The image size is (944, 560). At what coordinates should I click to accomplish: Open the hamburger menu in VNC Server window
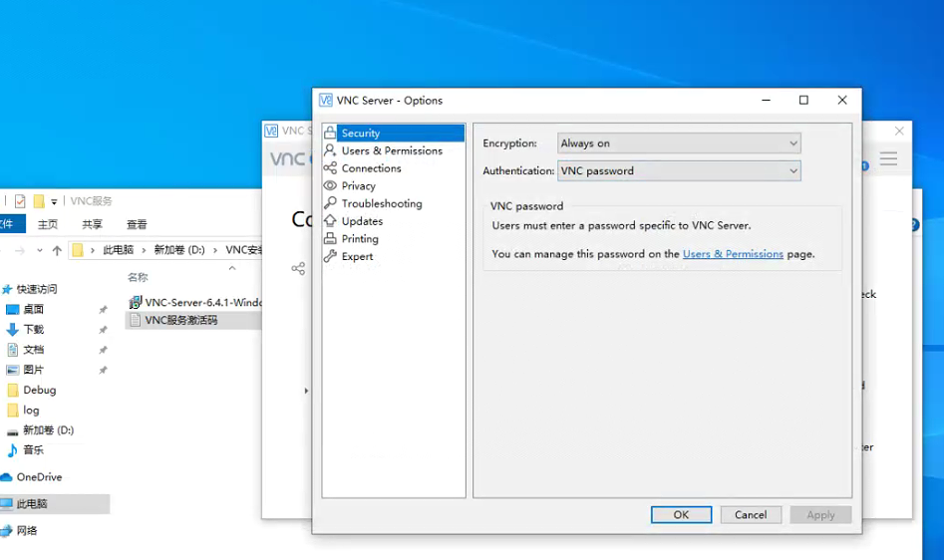pos(888,158)
